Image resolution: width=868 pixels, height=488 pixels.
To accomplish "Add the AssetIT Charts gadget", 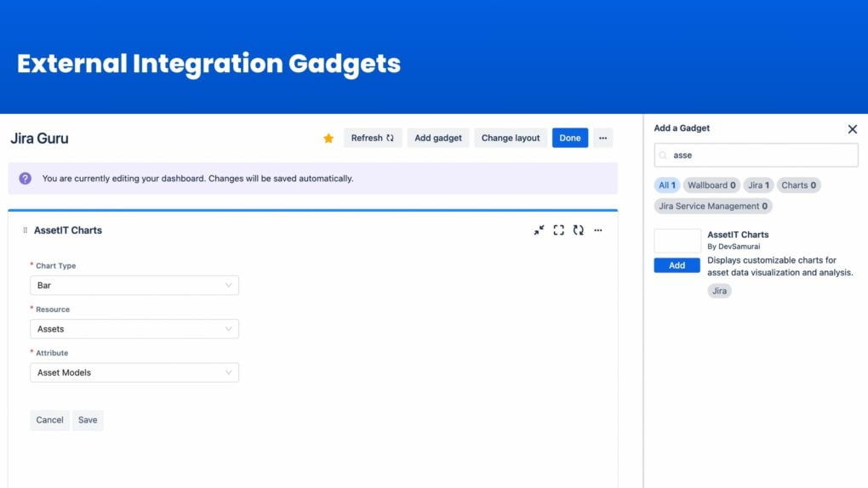I will 677,265.
